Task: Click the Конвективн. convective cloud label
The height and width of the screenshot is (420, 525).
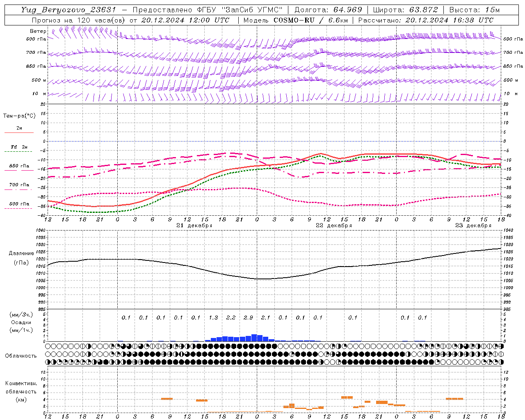Action: pyautogui.click(x=21, y=383)
